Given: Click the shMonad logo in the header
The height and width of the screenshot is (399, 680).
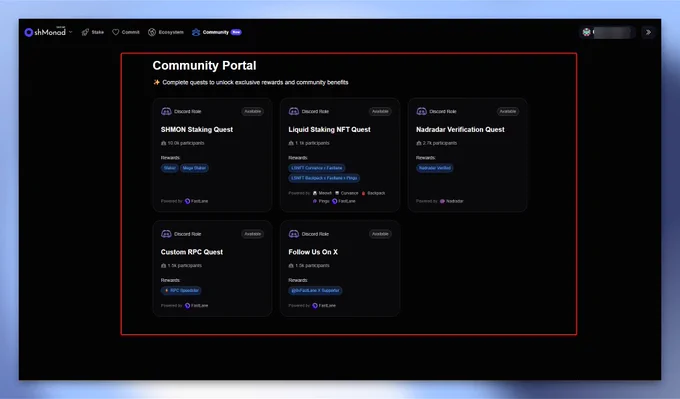Looking at the screenshot, I should click(x=45, y=32).
